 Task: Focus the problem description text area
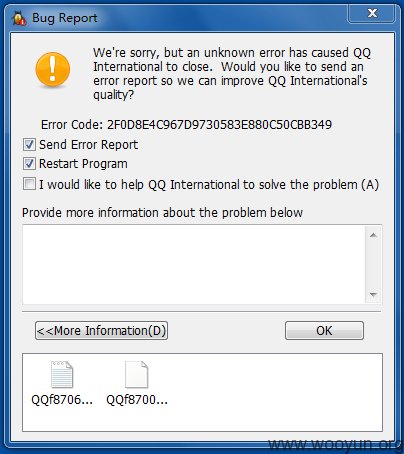(194, 265)
